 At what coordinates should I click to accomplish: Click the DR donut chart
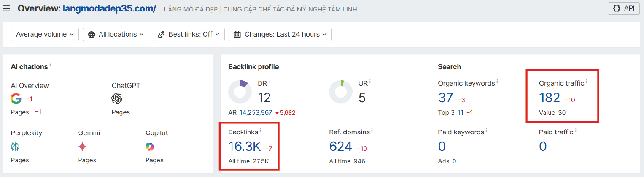(x=240, y=92)
